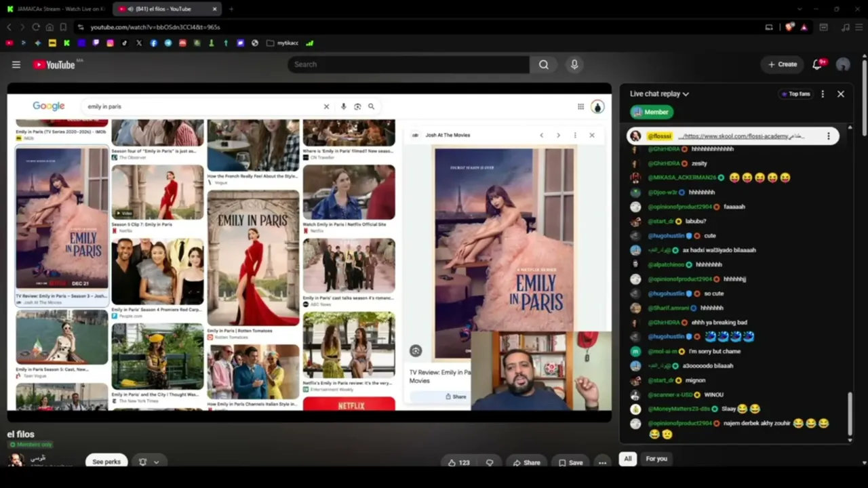Viewport: 868px width, 488px height.
Task: Open YouTube notifications bell
Action: tap(817, 64)
